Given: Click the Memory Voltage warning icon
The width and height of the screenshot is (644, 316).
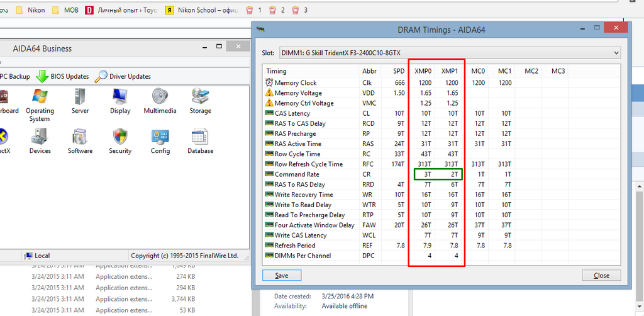Looking at the screenshot, I should tap(269, 93).
